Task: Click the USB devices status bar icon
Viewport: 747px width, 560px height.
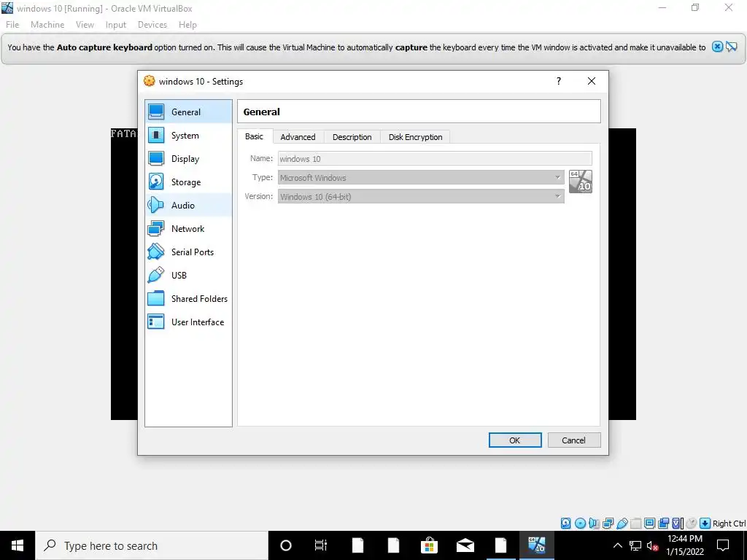Action: click(x=622, y=524)
